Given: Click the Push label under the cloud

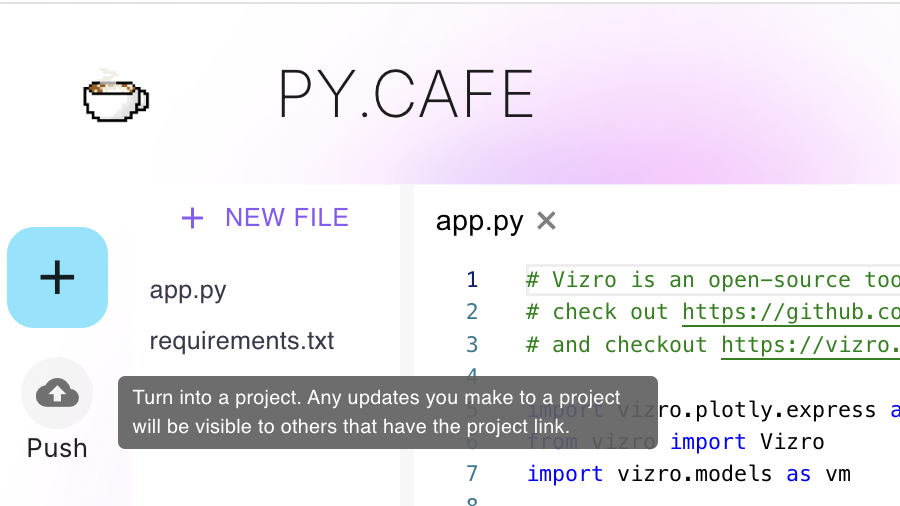Looking at the screenshot, I should point(57,448).
